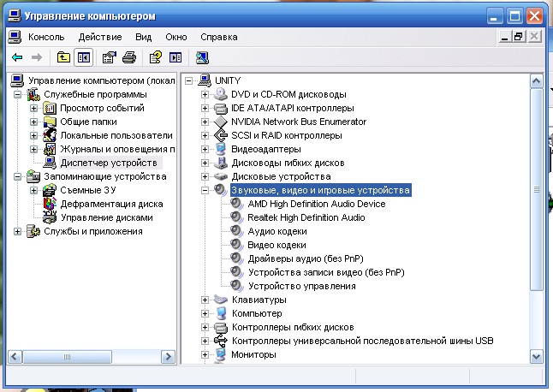The width and height of the screenshot is (553, 392).
Task: Open the Окно menu
Action: click(176, 37)
